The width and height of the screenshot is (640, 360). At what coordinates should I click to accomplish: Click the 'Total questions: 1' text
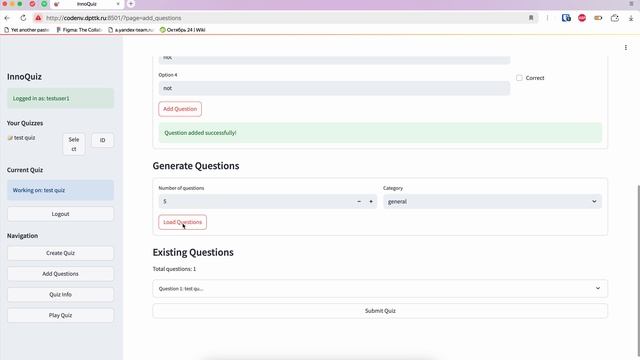point(174,269)
